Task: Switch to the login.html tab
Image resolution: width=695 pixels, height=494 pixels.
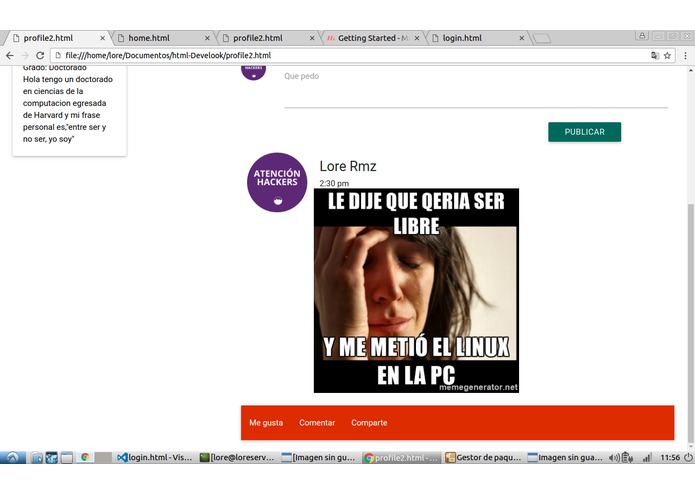Action: click(477, 38)
